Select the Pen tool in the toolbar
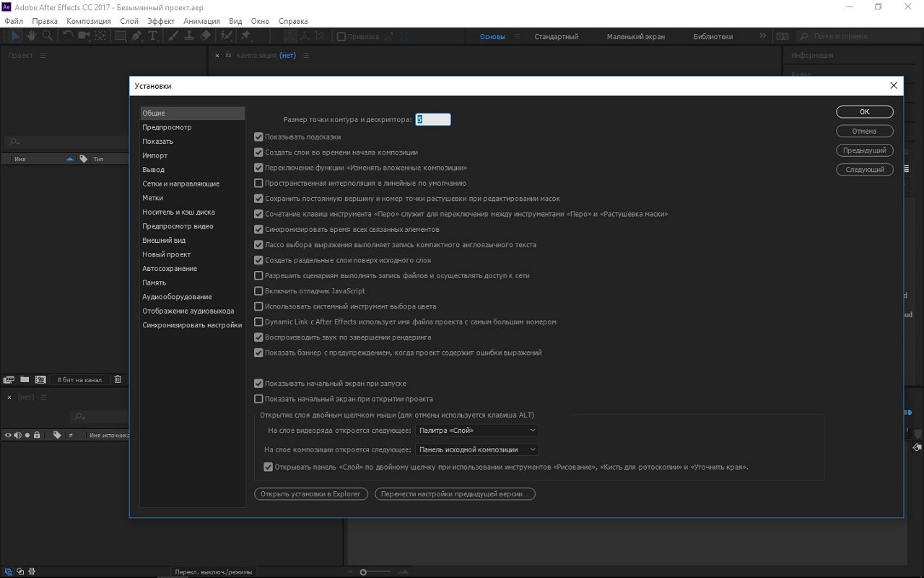This screenshot has height=578, width=924. click(136, 36)
